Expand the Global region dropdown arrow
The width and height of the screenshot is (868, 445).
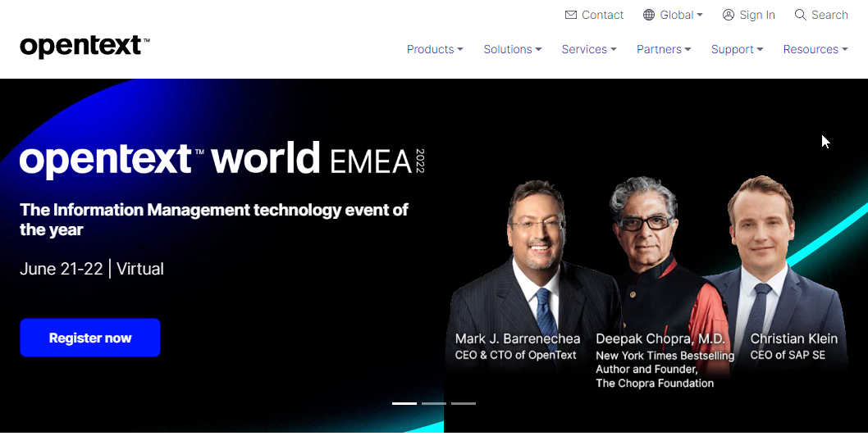(700, 15)
